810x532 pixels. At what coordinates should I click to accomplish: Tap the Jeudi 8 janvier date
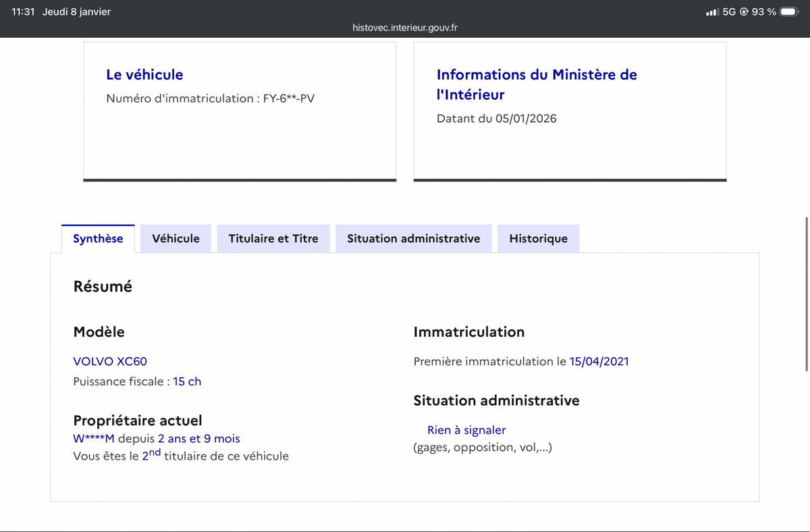[76, 12]
